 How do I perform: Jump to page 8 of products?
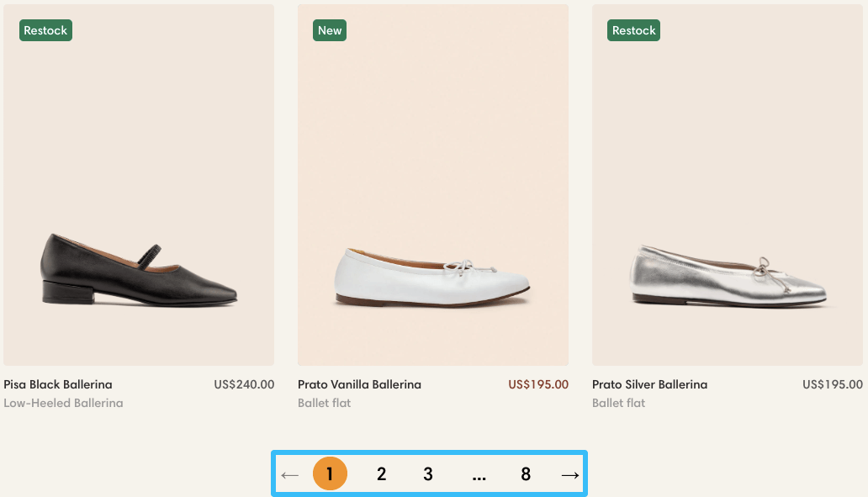click(526, 473)
